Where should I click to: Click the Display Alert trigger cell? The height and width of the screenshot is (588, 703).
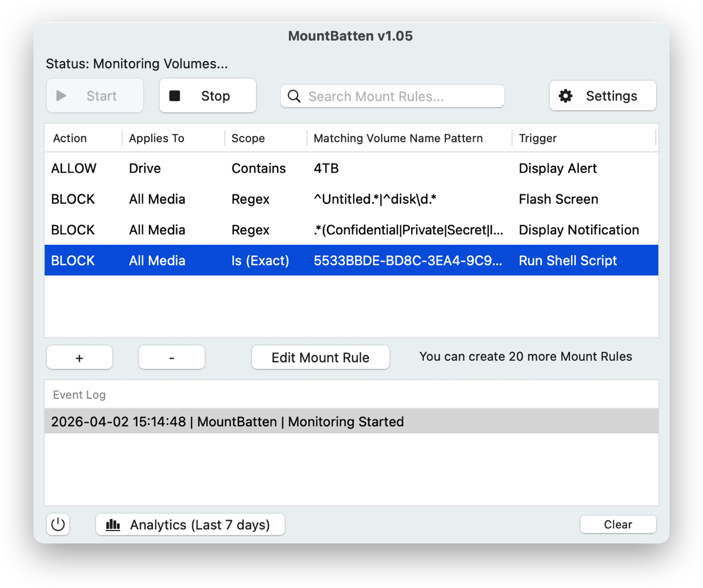click(x=558, y=169)
